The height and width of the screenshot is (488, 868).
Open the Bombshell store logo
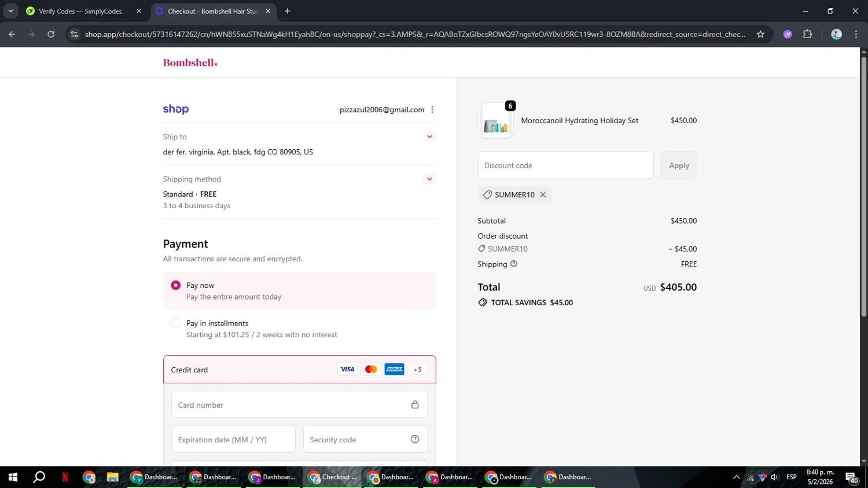pyautogui.click(x=190, y=62)
